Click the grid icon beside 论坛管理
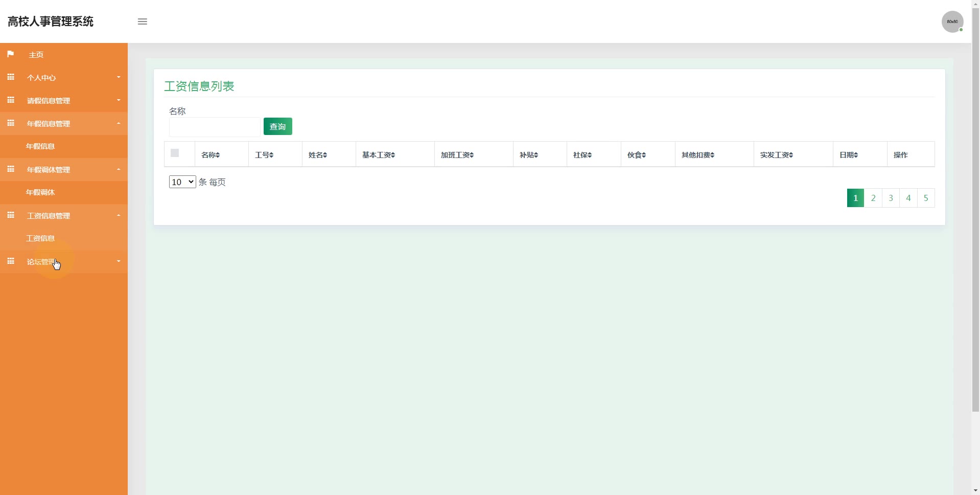980x495 pixels. pos(11,261)
